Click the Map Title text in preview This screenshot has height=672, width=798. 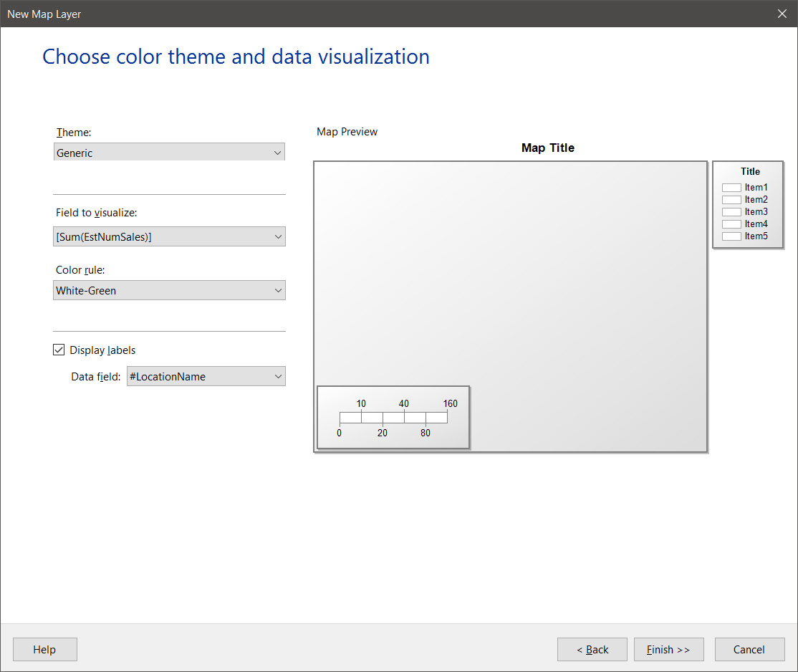point(547,148)
